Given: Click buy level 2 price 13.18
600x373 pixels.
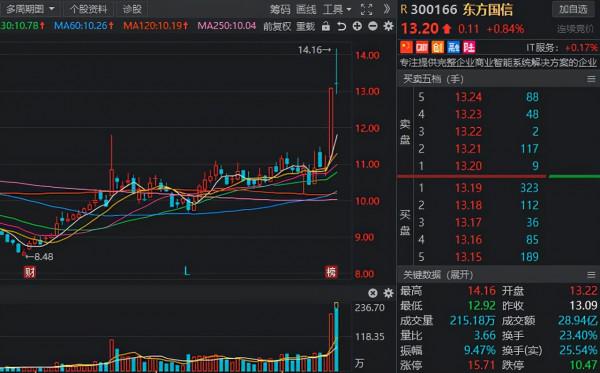Looking at the screenshot, I should pyautogui.click(x=468, y=205).
